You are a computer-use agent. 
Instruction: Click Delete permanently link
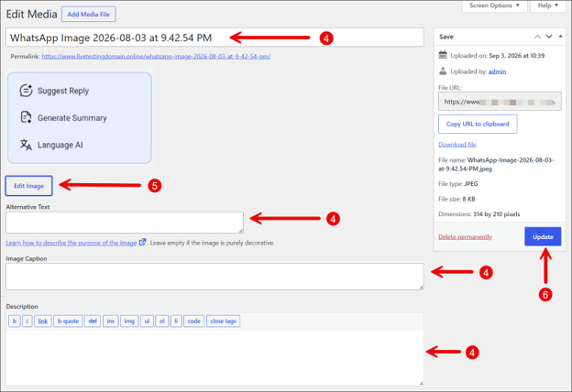(x=465, y=237)
